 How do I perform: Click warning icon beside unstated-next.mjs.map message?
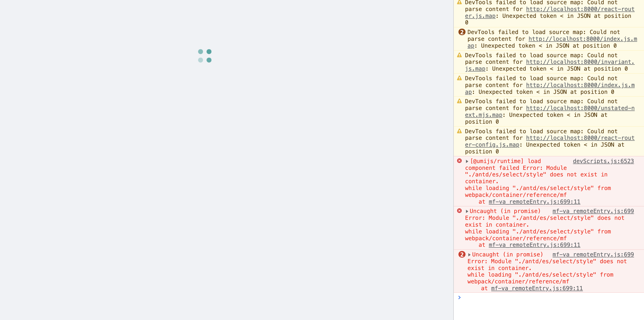(459, 101)
